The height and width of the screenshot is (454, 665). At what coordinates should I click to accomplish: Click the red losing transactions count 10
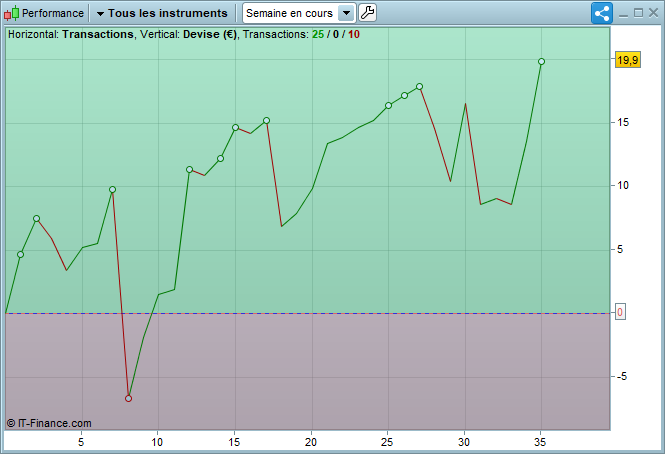tap(354, 34)
